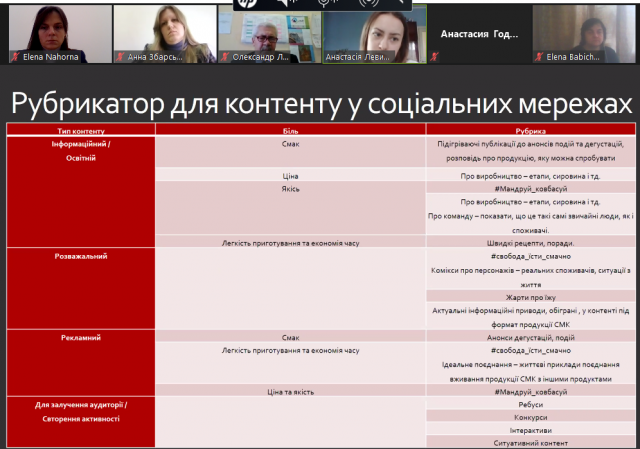Click the muted mic icon on Анастасия Год tile
The height and width of the screenshot is (449, 640).
point(434,57)
